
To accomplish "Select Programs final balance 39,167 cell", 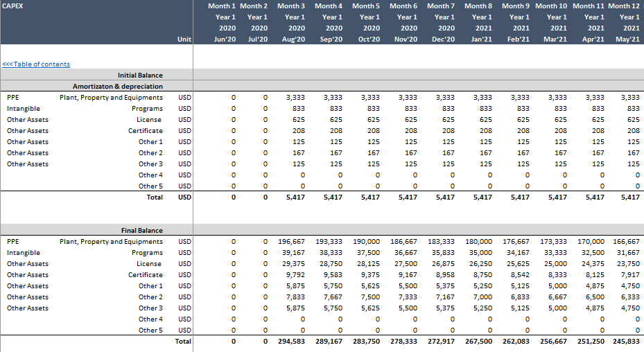I will [294, 253].
